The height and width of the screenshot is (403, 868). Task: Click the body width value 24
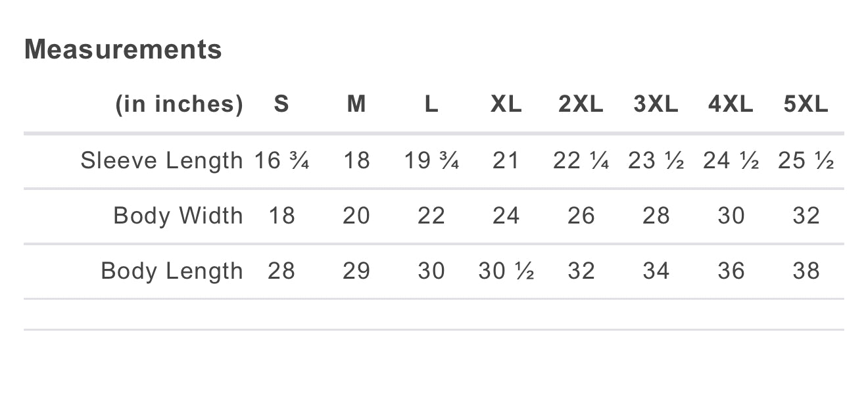point(506,216)
